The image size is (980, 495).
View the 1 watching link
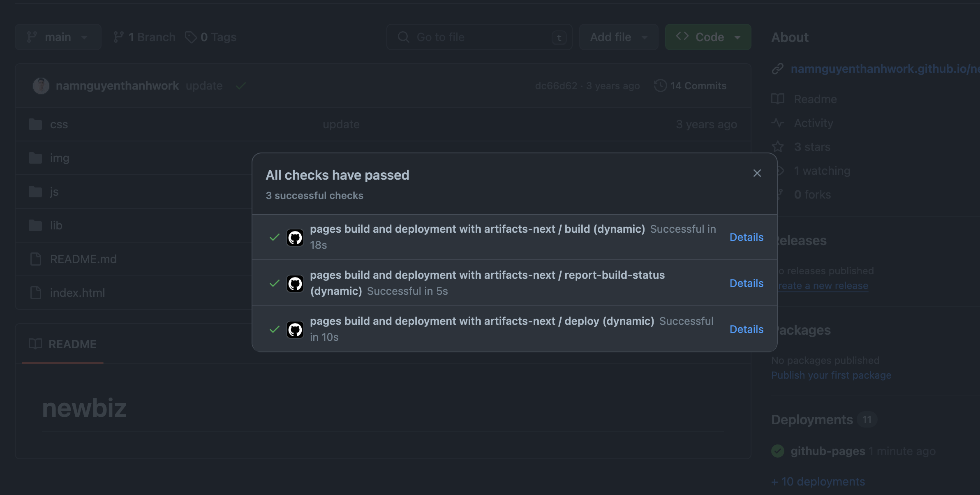(x=822, y=171)
